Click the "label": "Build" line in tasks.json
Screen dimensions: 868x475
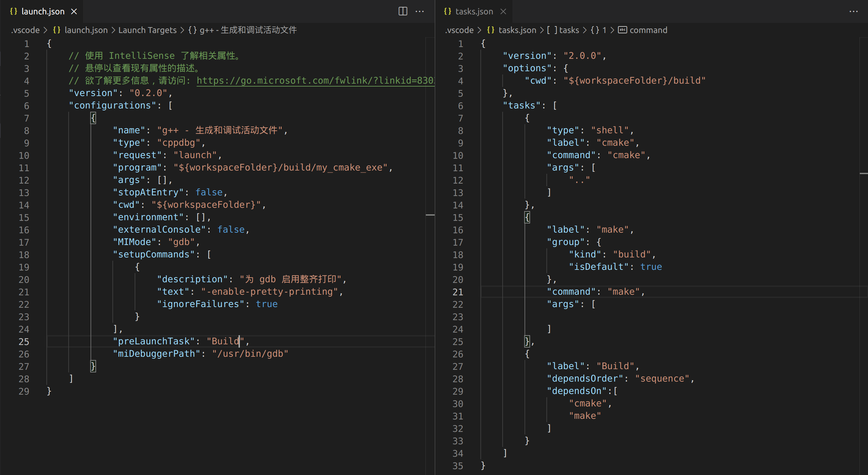[x=593, y=366]
